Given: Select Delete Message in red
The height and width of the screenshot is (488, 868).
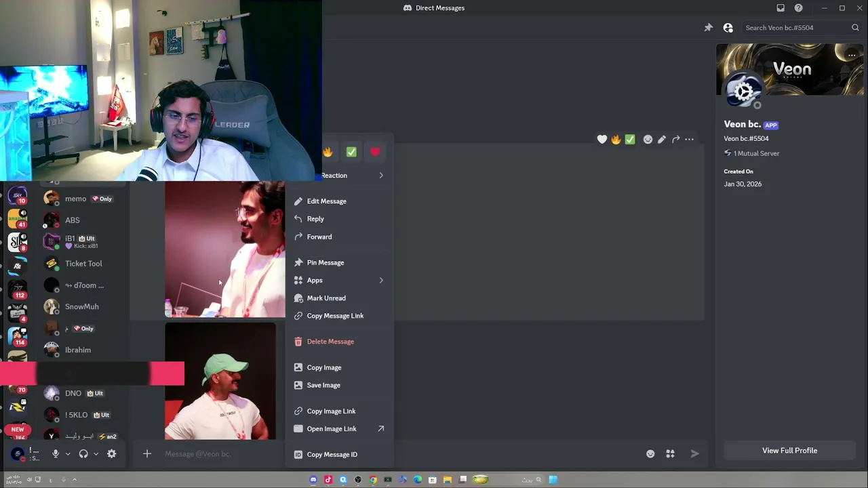Looking at the screenshot, I should (x=339, y=342).
